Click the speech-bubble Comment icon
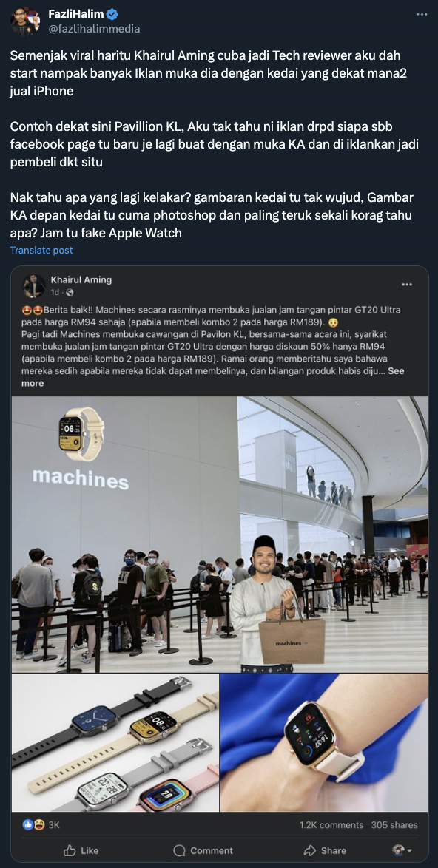438x868 pixels. pyautogui.click(x=179, y=850)
